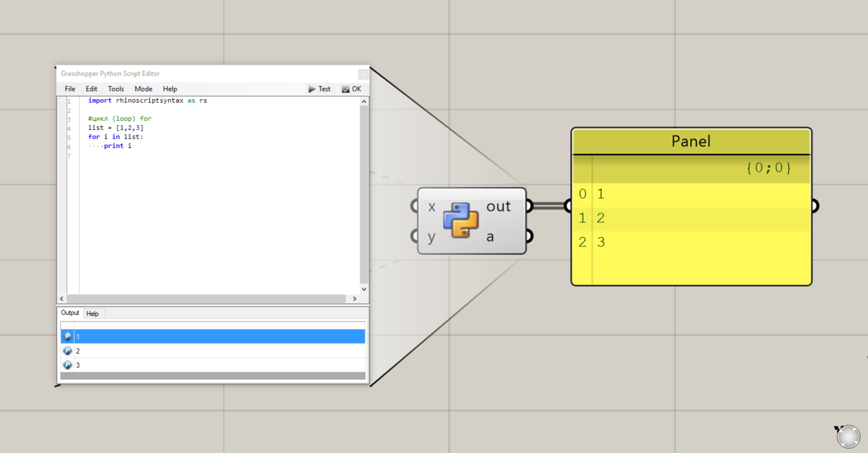
Task: Open the Help menu in script editor
Action: coord(170,89)
